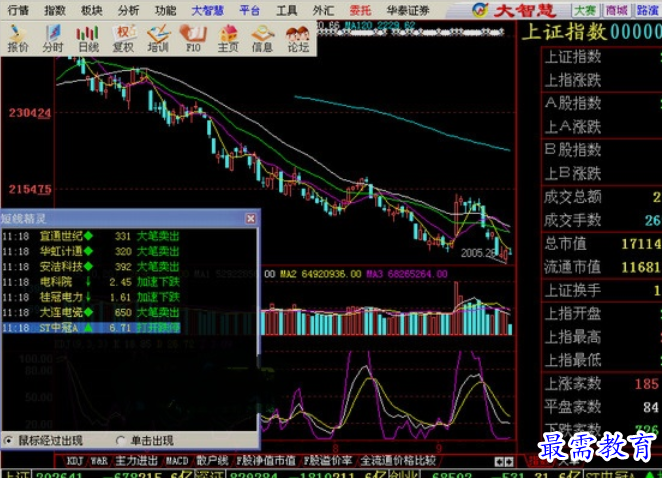The width and height of the screenshot is (662, 478).
Task: Click the 上指涨跌 data row
Action: (602, 80)
